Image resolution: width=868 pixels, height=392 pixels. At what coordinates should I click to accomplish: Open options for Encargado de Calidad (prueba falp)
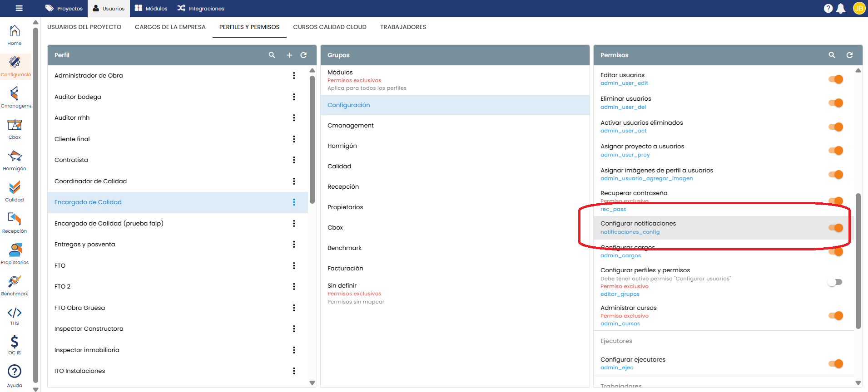click(294, 223)
